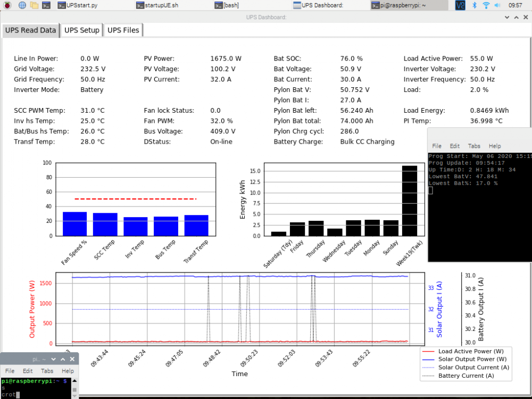This screenshot has height=399, width=532.
Task: Open Help menu in right terminal window
Action: click(495, 146)
